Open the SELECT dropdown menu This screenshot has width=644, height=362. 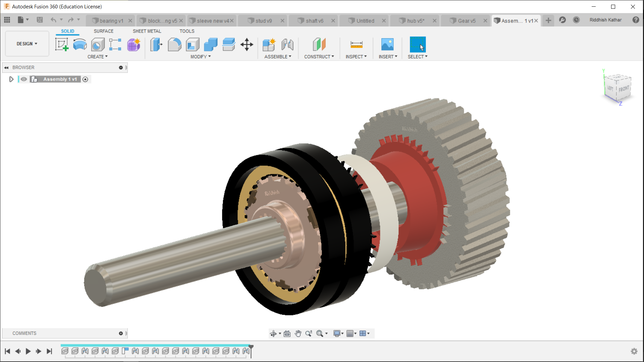[x=418, y=57]
